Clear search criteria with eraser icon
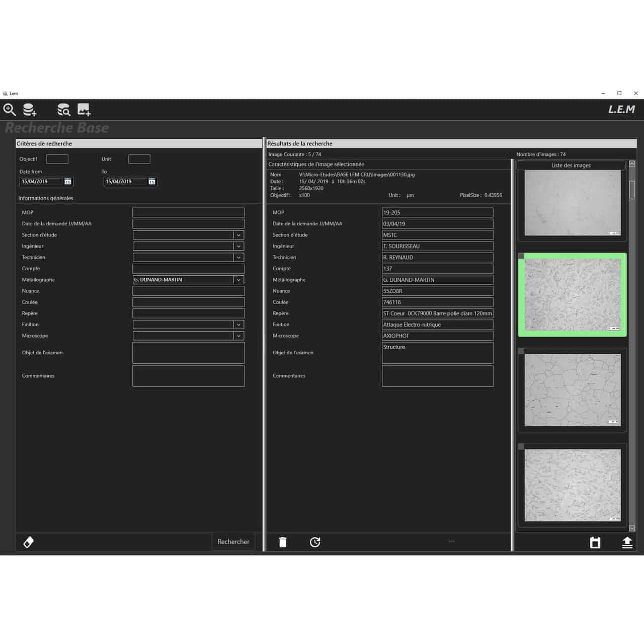The height and width of the screenshot is (644, 644). (29, 542)
